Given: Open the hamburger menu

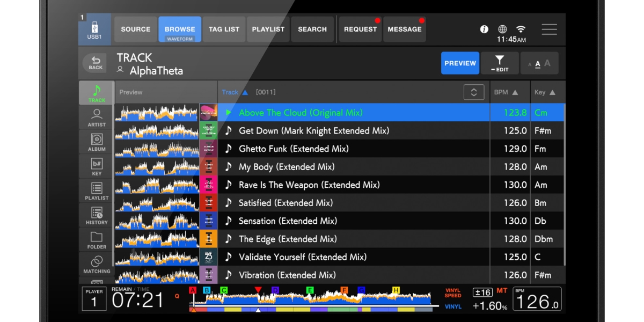Looking at the screenshot, I should tap(549, 30).
